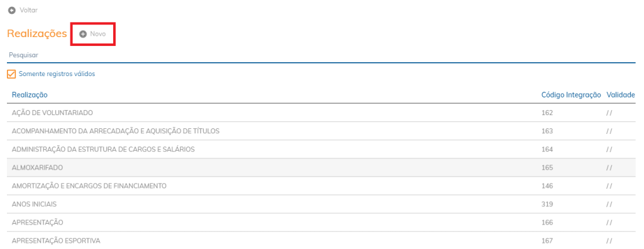Select the APRESENTAÇÃO ESPORTIVA row
Image resolution: width=644 pixels, height=249 pixels.
(x=321, y=240)
